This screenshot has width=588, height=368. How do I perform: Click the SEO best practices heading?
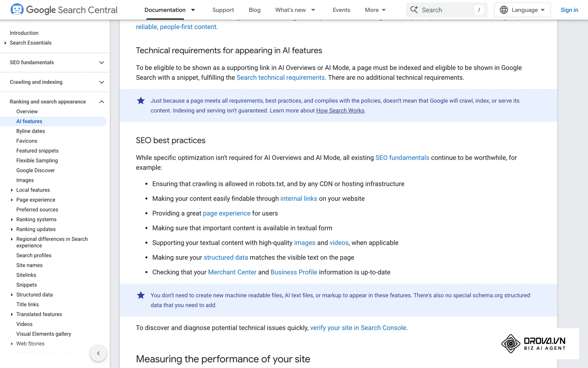[171, 140]
